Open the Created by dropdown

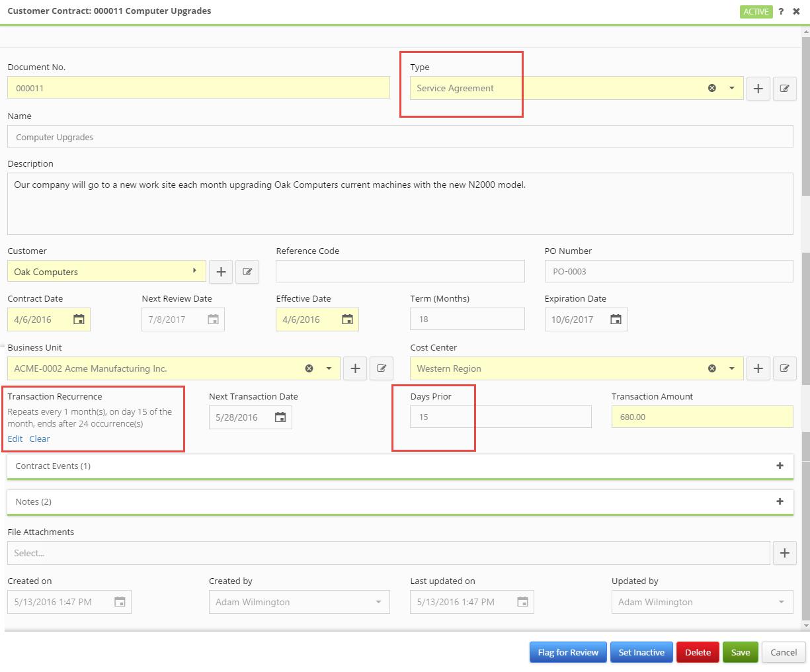pos(380,602)
